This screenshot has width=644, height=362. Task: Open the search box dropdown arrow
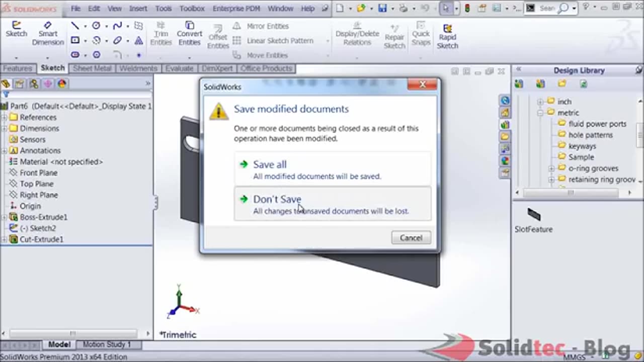[x=574, y=8]
